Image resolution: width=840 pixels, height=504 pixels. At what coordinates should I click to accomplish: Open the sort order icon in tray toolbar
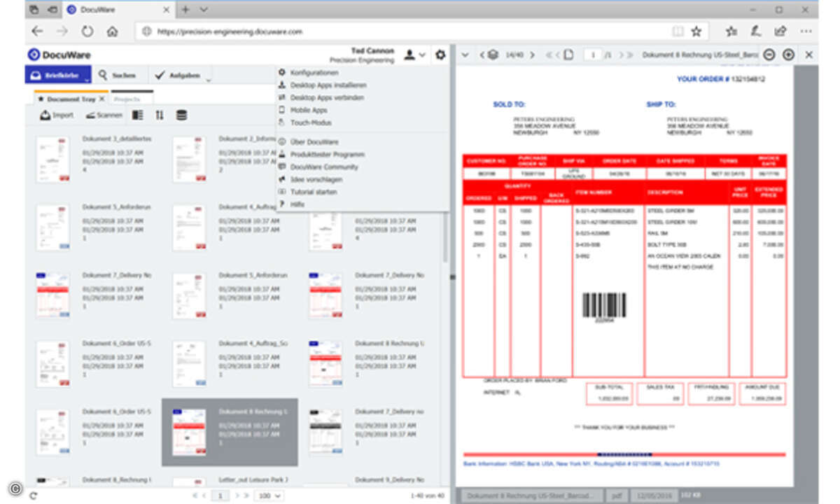(x=160, y=115)
